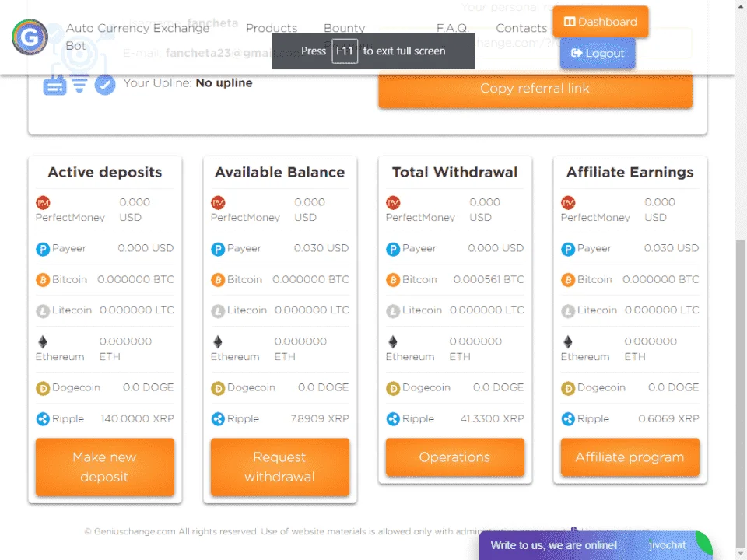Click PerfectMoney icon in Available Balance
Viewport: 747px width, 560px height.
pyautogui.click(x=218, y=203)
